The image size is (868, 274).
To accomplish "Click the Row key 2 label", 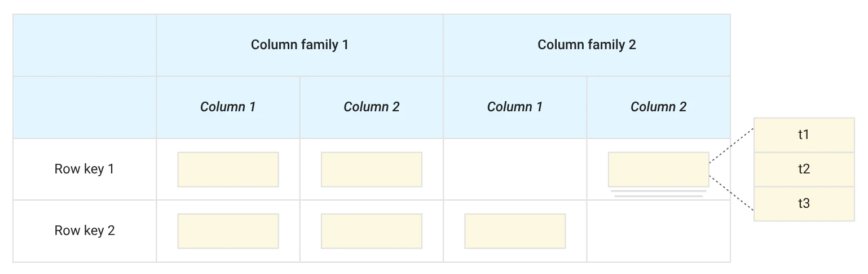I will (85, 230).
